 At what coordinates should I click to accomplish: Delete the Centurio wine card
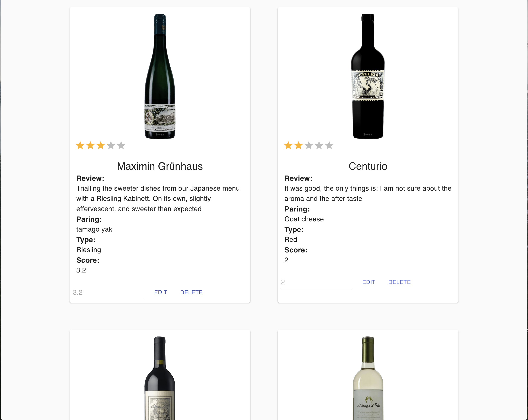[x=399, y=282]
